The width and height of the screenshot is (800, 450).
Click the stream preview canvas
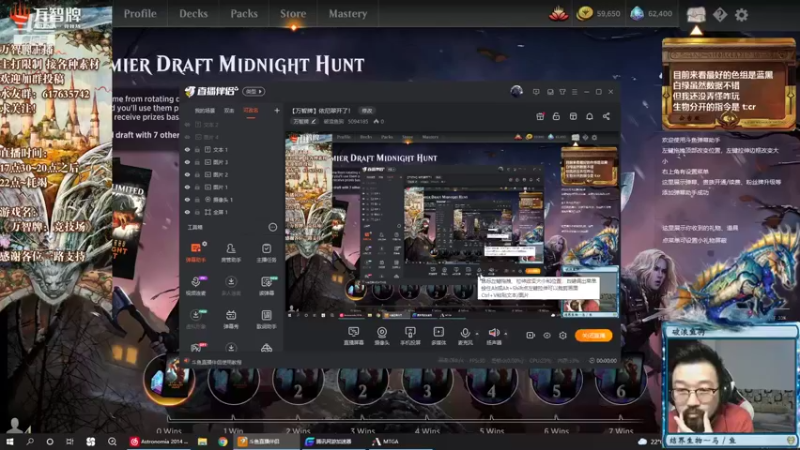tap(452, 226)
